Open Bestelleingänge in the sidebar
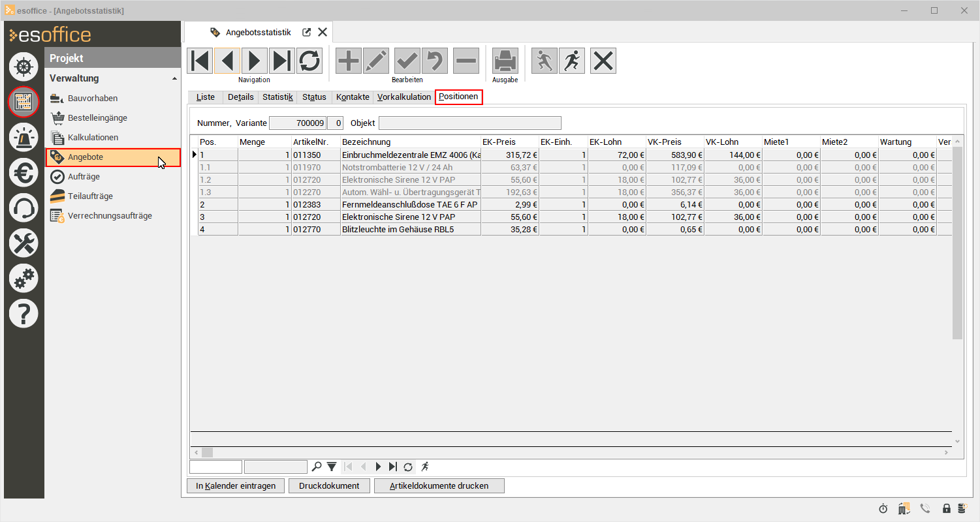Screen dimensions: 980x522 pyautogui.click(x=97, y=118)
